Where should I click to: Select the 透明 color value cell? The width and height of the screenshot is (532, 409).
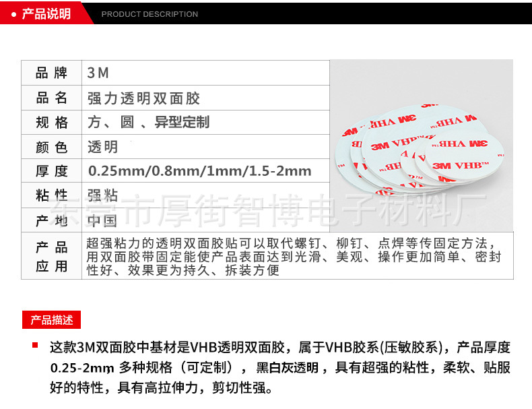pos(205,147)
